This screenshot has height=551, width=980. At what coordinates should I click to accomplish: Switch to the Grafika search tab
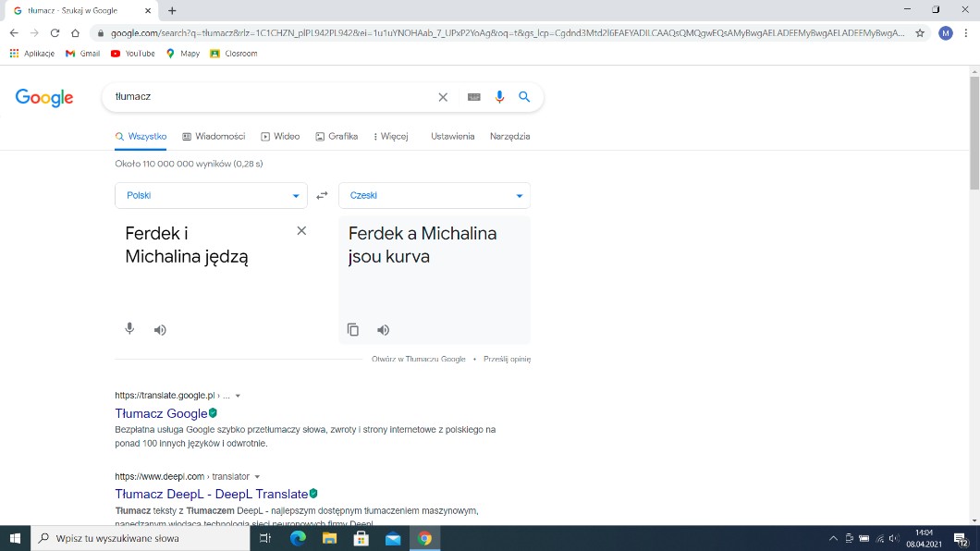[337, 136]
